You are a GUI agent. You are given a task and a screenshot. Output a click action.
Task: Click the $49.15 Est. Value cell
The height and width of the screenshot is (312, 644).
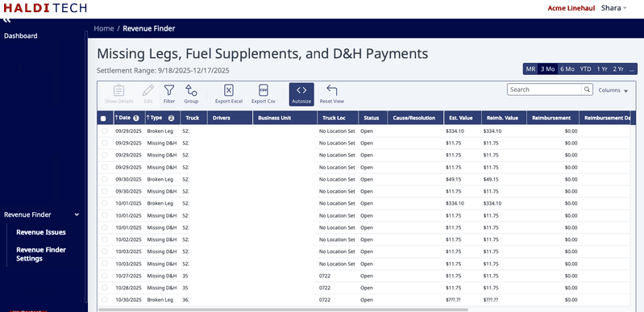[x=454, y=179]
